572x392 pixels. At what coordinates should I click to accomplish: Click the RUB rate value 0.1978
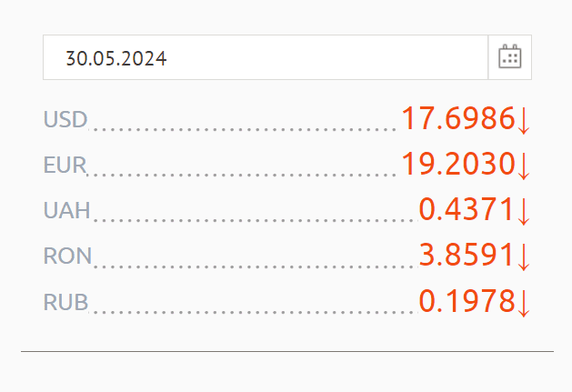point(467,300)
